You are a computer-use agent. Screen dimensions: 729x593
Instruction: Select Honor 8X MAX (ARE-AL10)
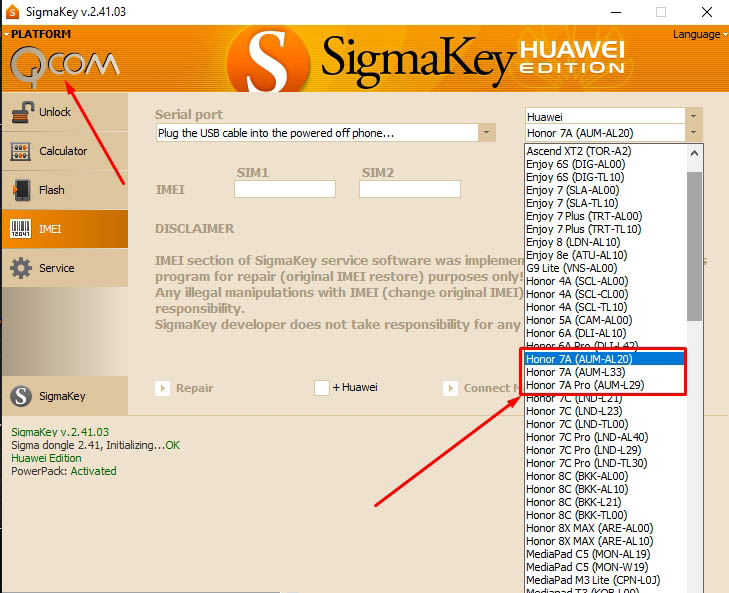point(605,541)
